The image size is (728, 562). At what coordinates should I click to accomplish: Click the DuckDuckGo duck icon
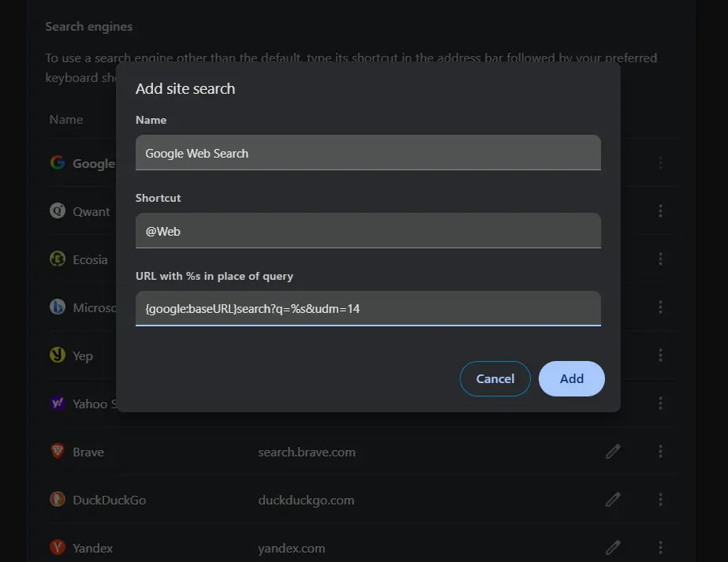tap(58, 500)
